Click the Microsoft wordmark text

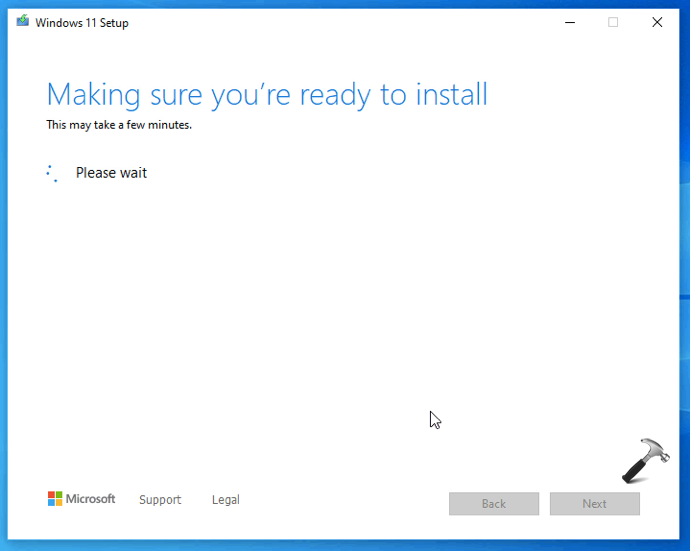[91, 499]
